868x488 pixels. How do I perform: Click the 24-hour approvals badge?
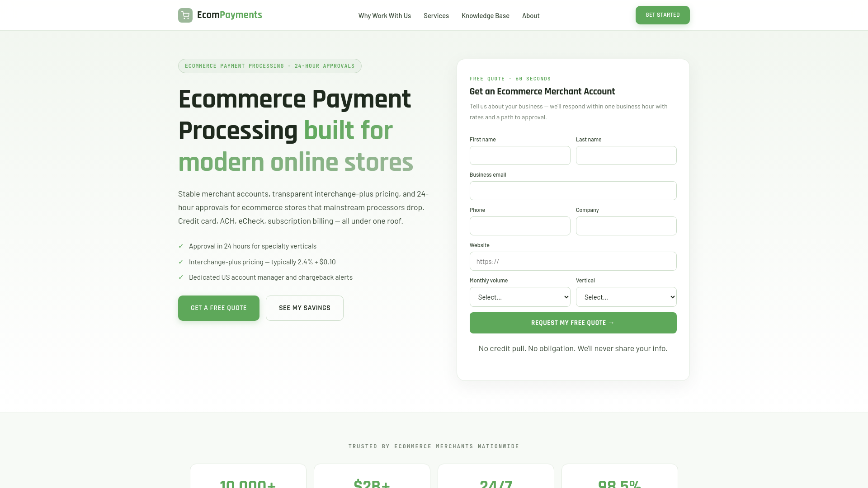coord(270,66)
